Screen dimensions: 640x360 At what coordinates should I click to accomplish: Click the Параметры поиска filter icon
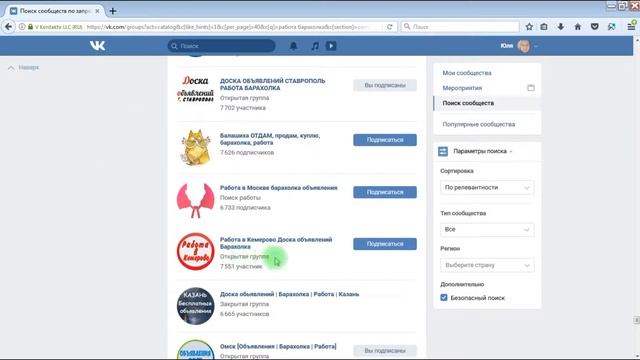point(443,151)
